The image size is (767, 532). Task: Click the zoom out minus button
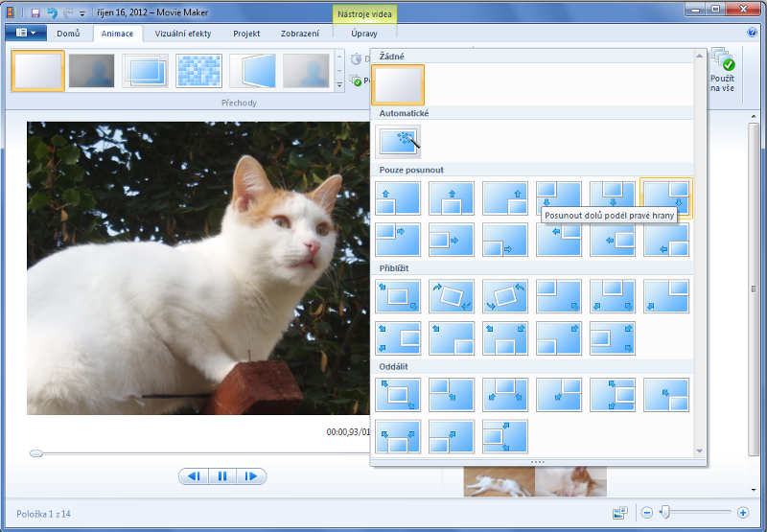[647, 513]
